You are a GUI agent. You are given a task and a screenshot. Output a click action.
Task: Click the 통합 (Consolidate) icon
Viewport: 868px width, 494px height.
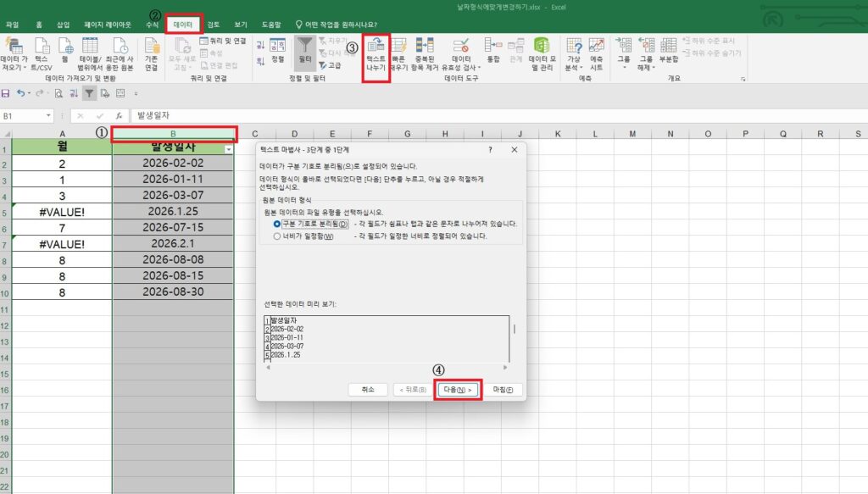[x=493, y=50]
